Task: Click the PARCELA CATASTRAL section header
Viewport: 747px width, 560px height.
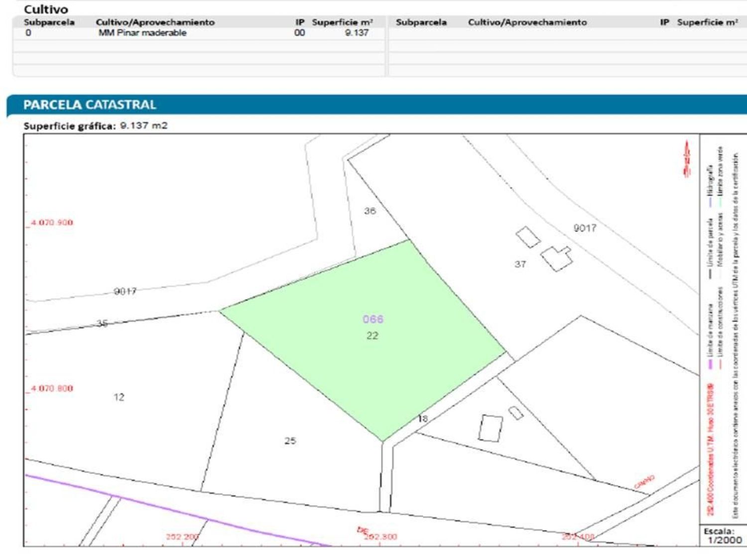Action: click(x=90, y=105)
